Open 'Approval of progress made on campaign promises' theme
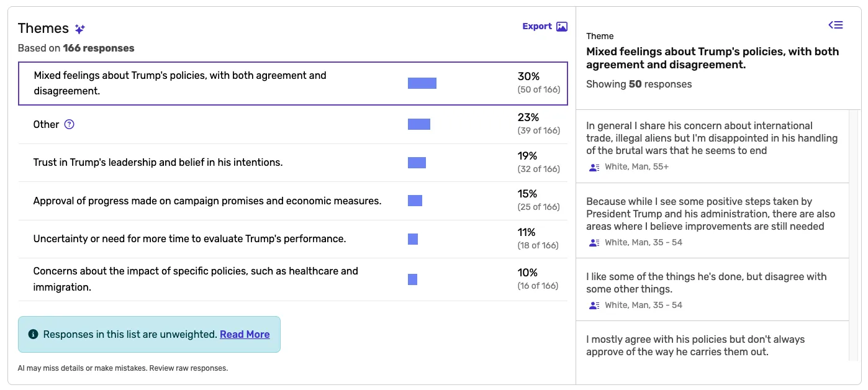Screen dimensions: 868x390 click(x=207, y=201)
